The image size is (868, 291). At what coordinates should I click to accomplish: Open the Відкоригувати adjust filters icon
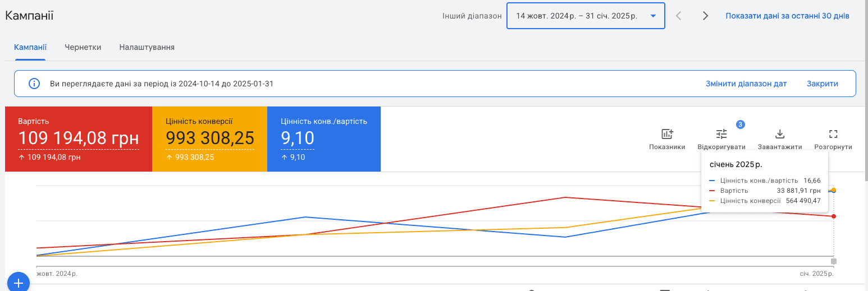[x=721, y=134]
